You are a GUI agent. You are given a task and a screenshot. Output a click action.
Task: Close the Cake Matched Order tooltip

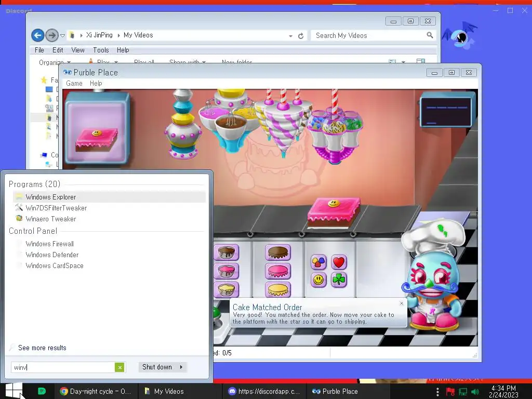tap(402, 303)
